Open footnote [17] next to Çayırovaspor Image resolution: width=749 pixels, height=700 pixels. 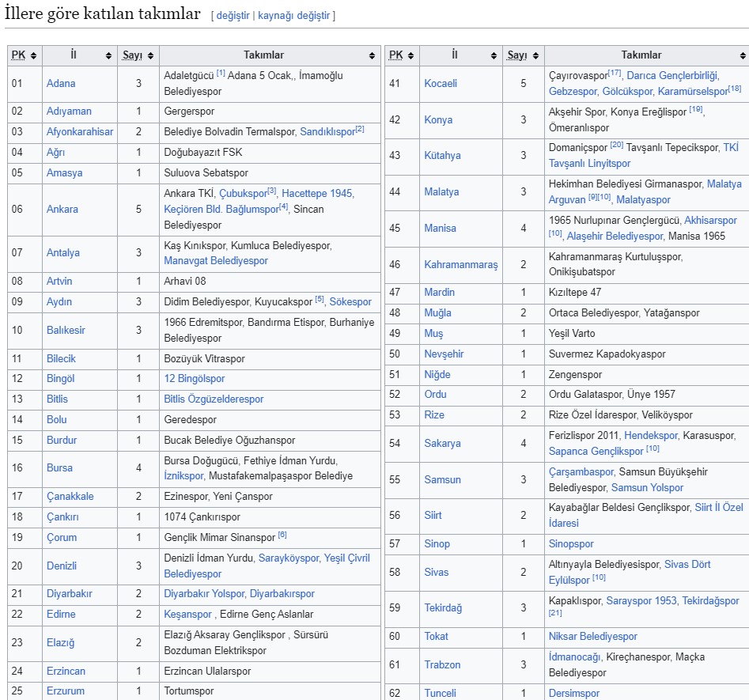(x=615, y=73)
